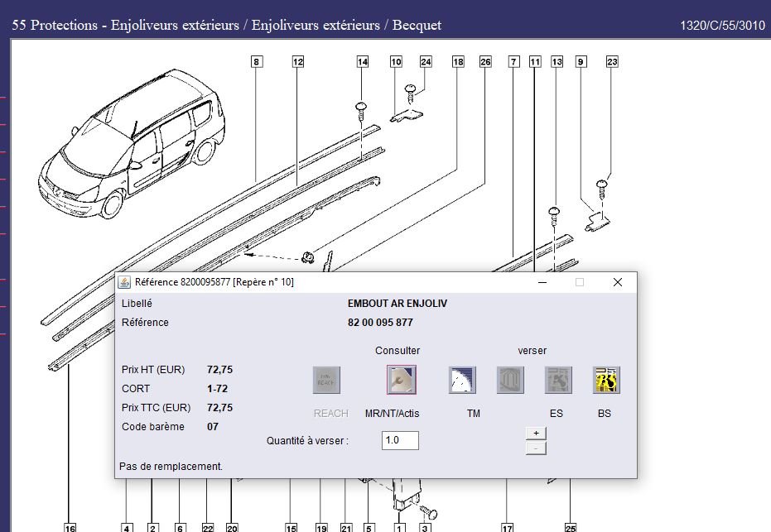Click the BS basket icon
The image size is (771, 532).
tap(606, 380)
